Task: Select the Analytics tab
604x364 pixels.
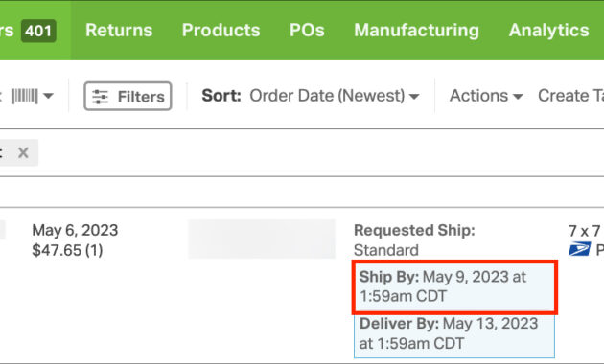Action: [x=549, y=30]
